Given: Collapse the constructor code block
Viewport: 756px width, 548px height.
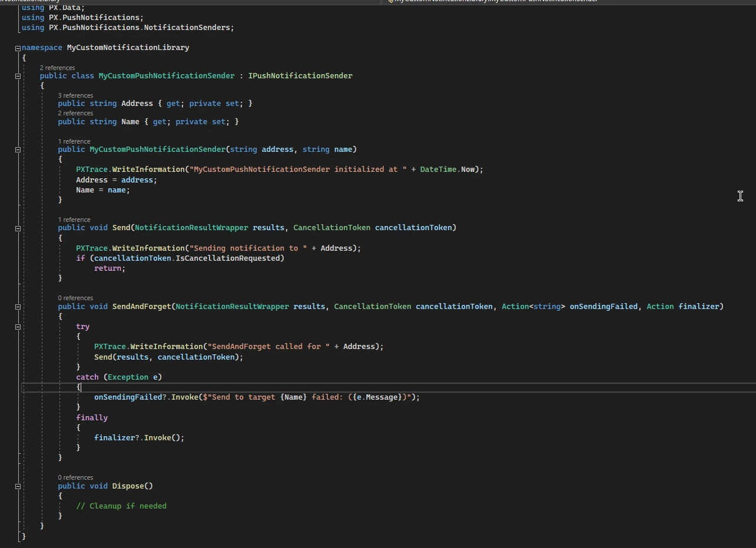Looking at the screenshot, I should click(18, 150).
